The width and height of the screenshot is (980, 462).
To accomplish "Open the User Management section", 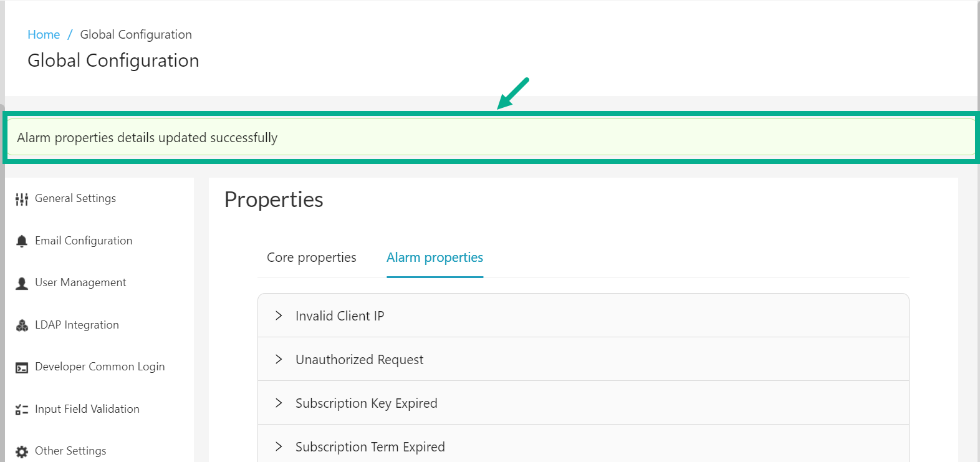I will 80,282.
